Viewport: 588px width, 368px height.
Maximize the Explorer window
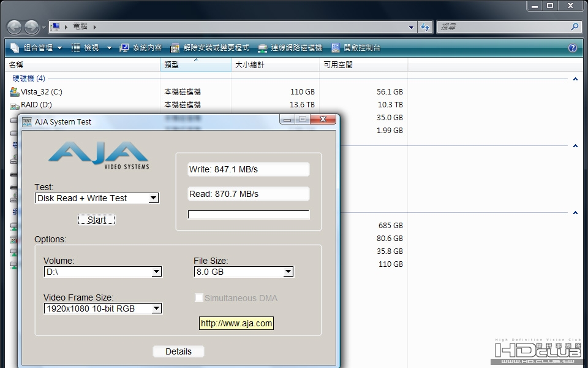[x=550, y=6]
